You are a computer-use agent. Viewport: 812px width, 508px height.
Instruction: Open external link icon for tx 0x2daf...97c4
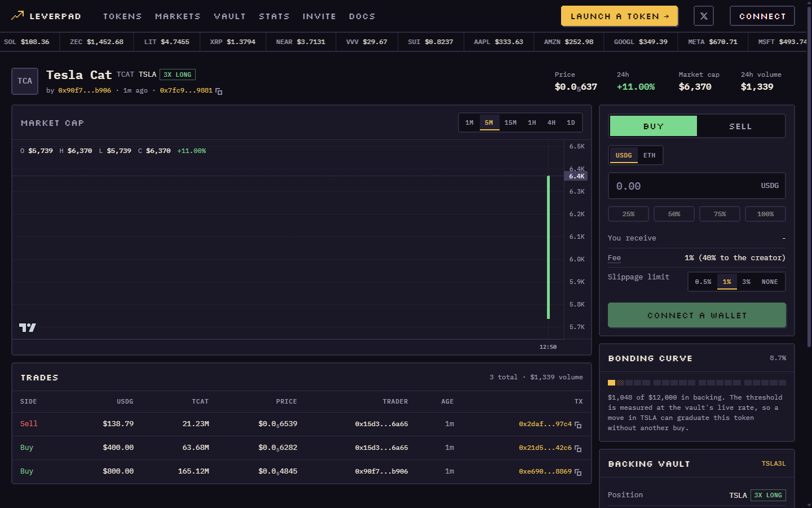tap(578, 424)
